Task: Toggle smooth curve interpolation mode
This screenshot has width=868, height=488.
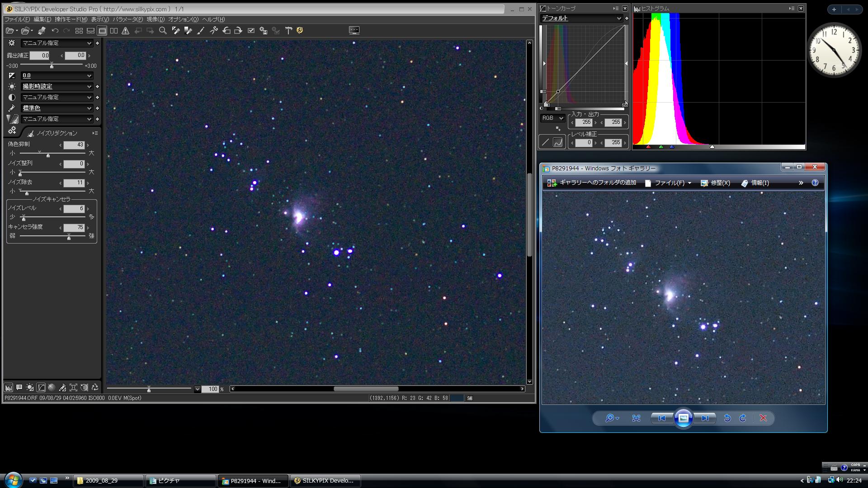Action: click(558, 142)
